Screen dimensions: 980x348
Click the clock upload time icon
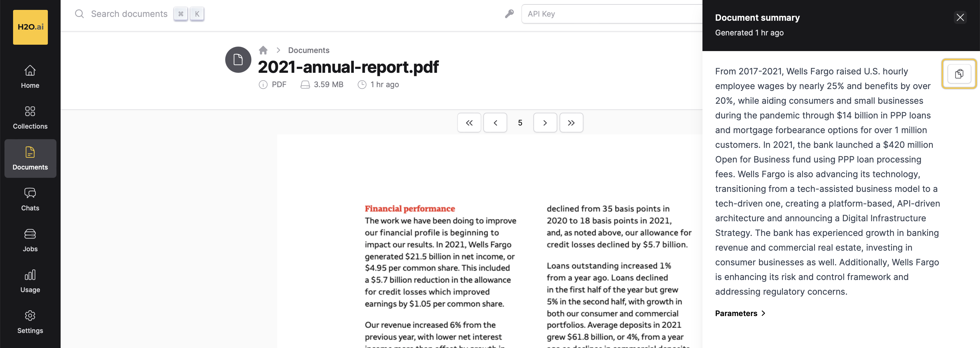(x=362, y=85)
